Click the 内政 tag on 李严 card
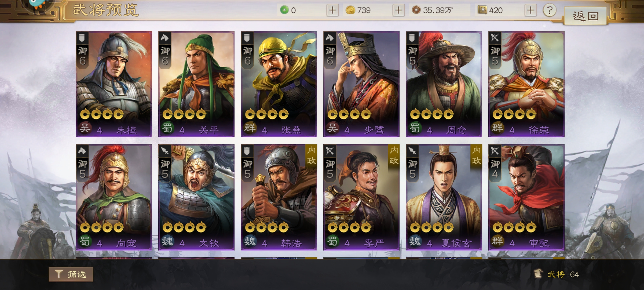Screen dimensions: 644x290 pyautogui.click(x=394, y=155)
